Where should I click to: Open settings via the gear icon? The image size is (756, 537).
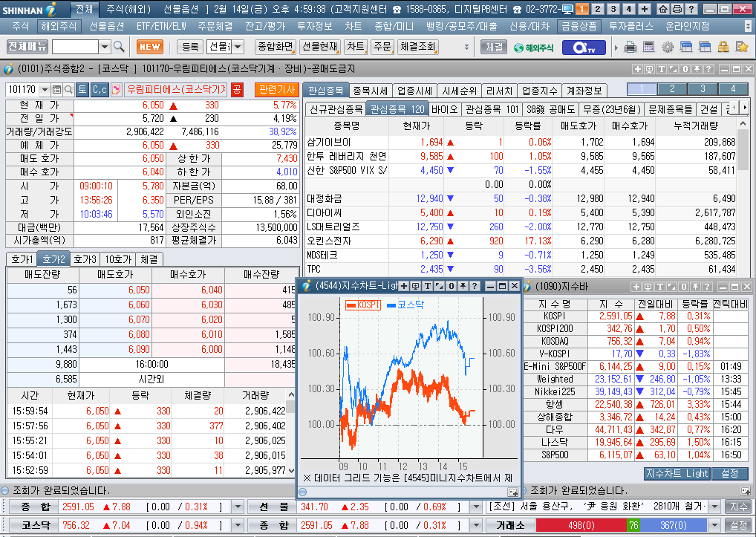(x=668, y=47)
